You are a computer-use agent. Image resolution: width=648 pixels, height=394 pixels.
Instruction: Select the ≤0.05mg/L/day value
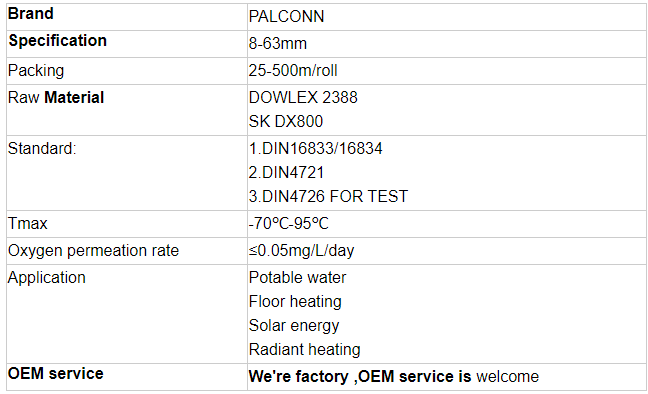click(x=302, y=251)
